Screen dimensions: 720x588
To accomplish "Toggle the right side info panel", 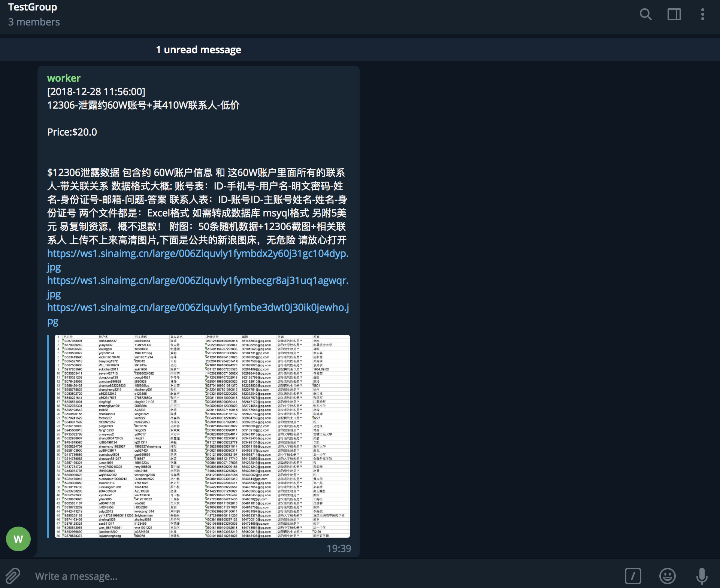I will pos(674,15).
